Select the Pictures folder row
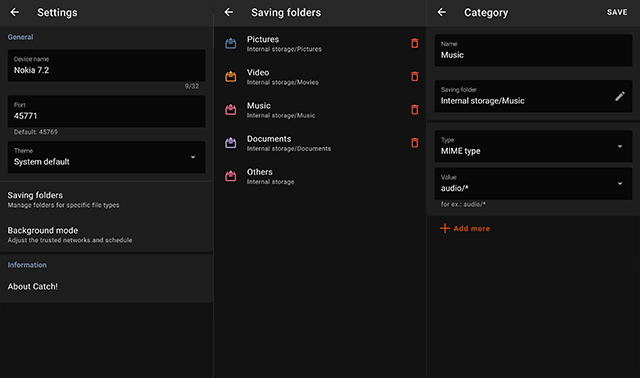 [320, 43]
